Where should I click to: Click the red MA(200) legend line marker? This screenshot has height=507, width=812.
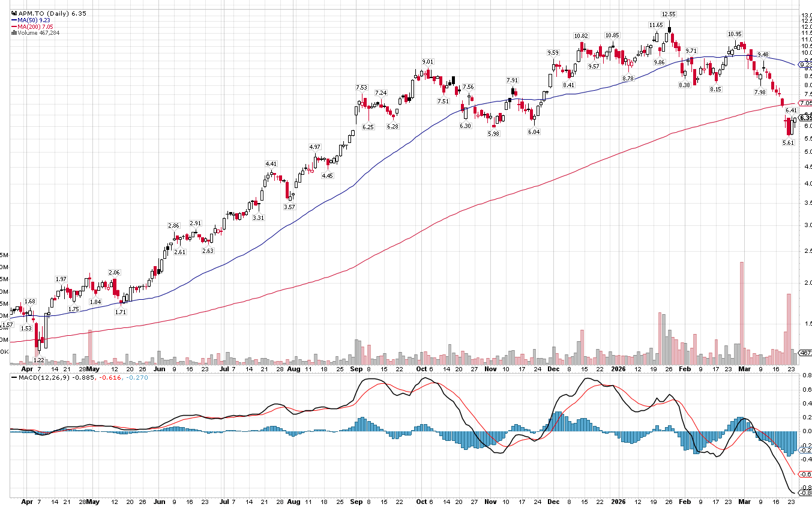(x=14, y=26)
